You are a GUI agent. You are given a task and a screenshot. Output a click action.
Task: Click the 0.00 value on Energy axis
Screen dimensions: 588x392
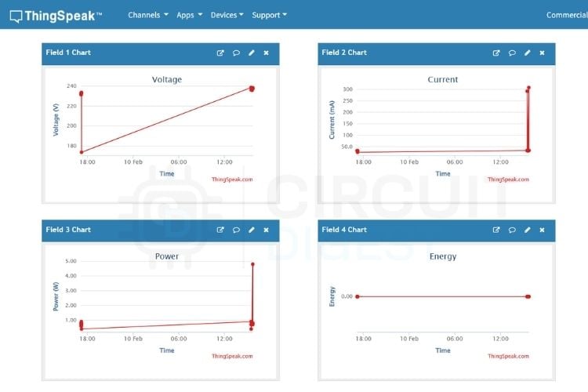coord(347,296)
